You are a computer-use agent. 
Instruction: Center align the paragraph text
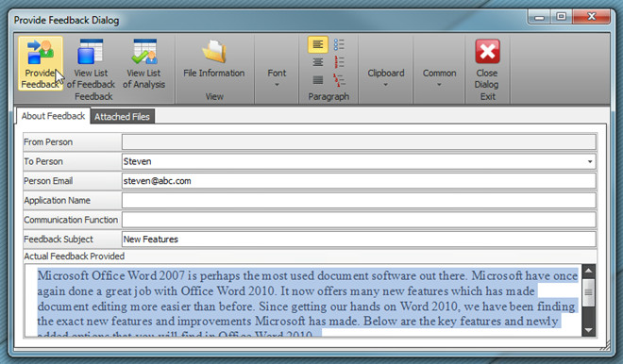click(317, 62)
